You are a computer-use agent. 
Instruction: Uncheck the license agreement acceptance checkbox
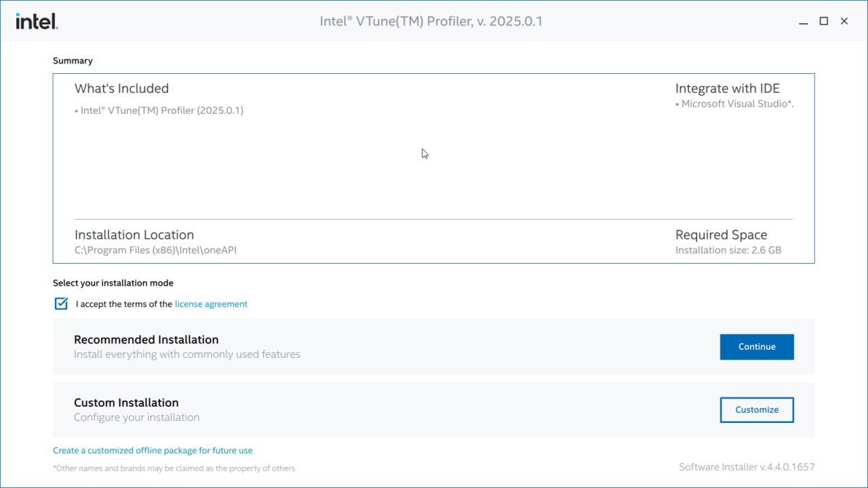(x=61, y=304)
